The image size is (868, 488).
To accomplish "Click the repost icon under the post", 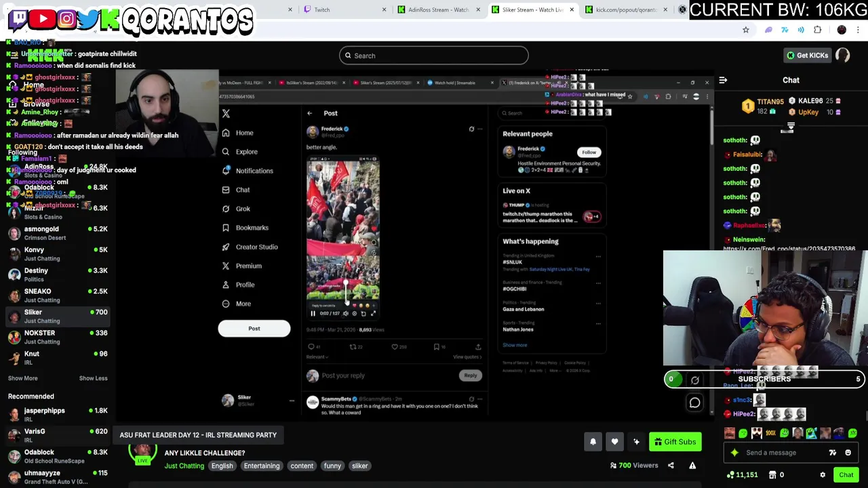I will (x=353, y=347).
